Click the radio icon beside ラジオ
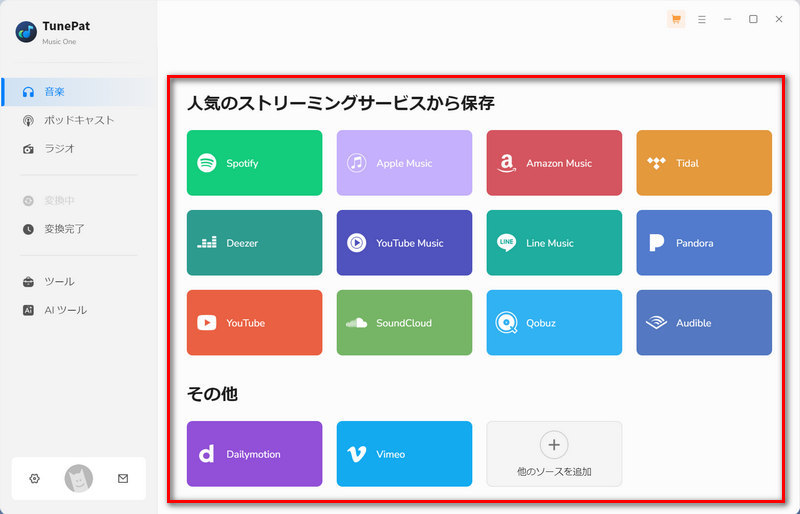 [28, 149]
